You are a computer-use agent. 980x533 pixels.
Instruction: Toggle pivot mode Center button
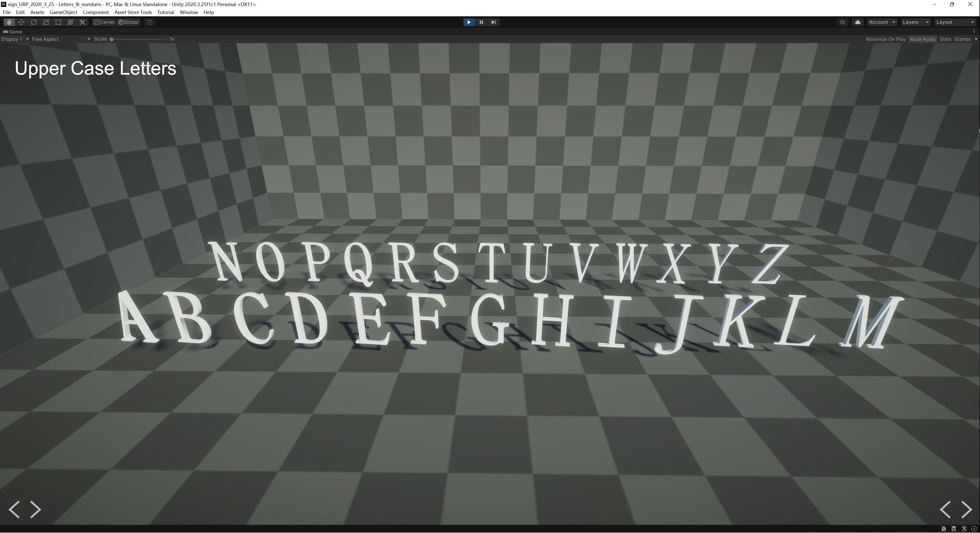coord(104,22)
